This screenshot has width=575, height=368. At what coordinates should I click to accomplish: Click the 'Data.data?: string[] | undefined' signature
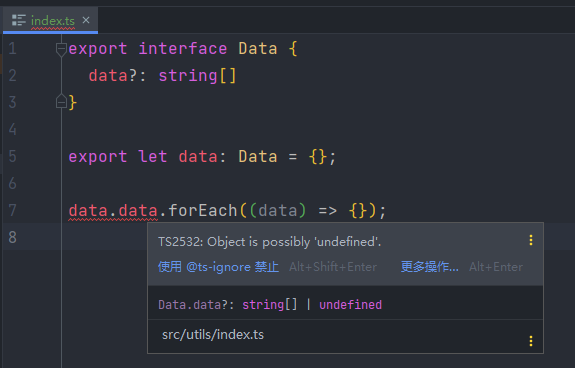[x=270, y=305]
